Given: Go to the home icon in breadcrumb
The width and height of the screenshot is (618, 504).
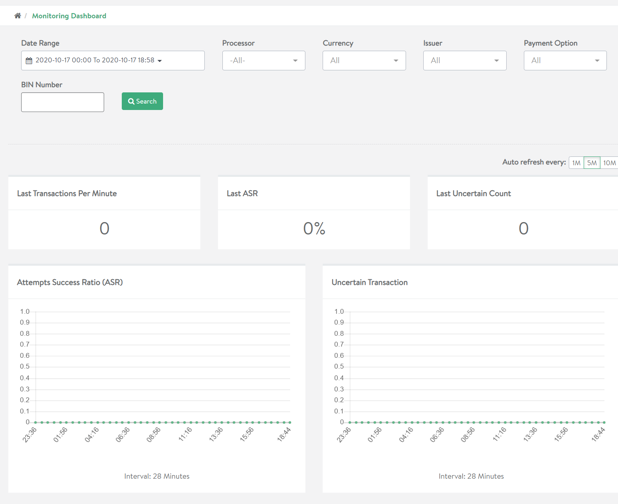Looking at the screenshot, I should 17,16.
